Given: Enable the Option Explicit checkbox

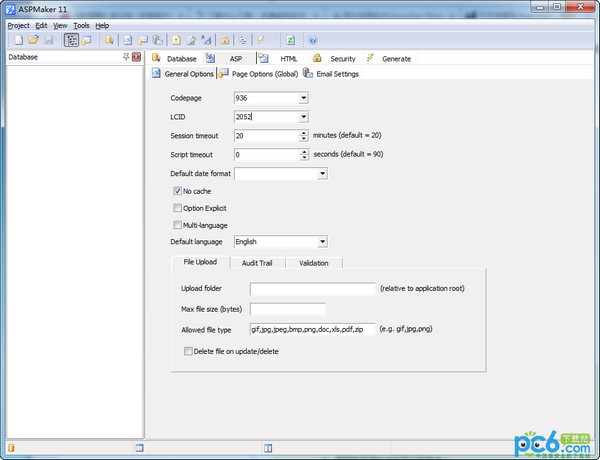Looking at the screenshot, I should tap(177, 208).
